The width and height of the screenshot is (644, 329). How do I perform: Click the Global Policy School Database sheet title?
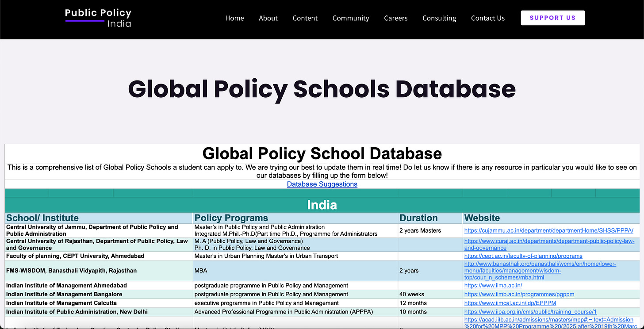[x=322, y=153]
